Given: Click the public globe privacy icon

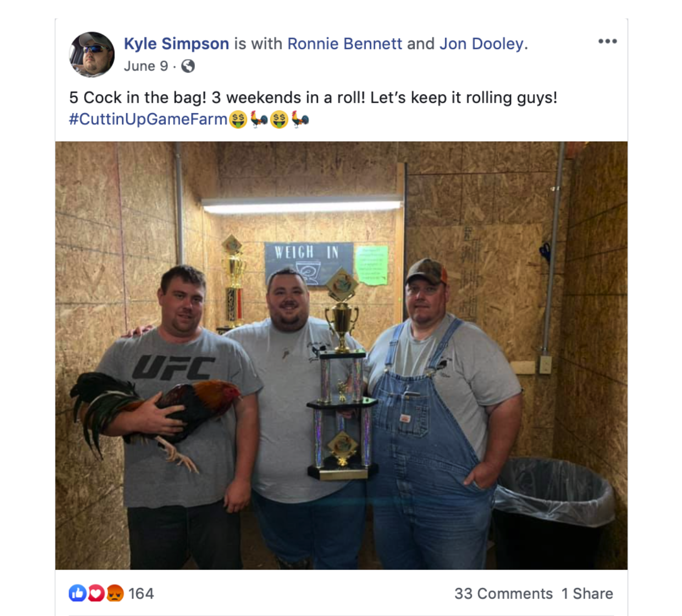Looking at the screenshot, I should (188, 66).
